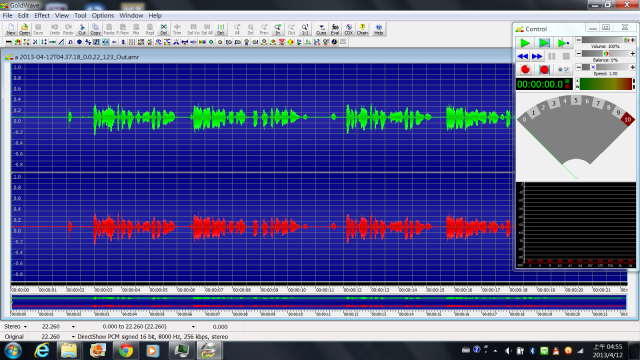
Task: Click the Copy toolbar icon
Action: click(x=95, y=29)
